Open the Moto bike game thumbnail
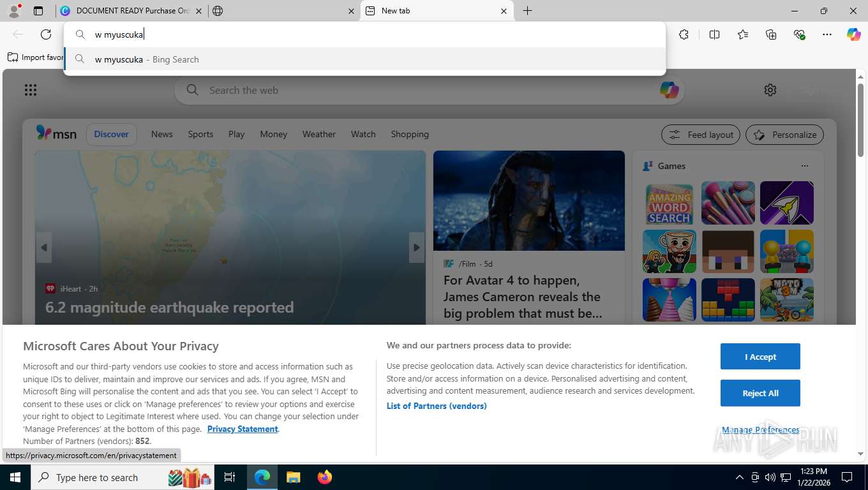Screen dimensions: 868x490 (786, 299)
